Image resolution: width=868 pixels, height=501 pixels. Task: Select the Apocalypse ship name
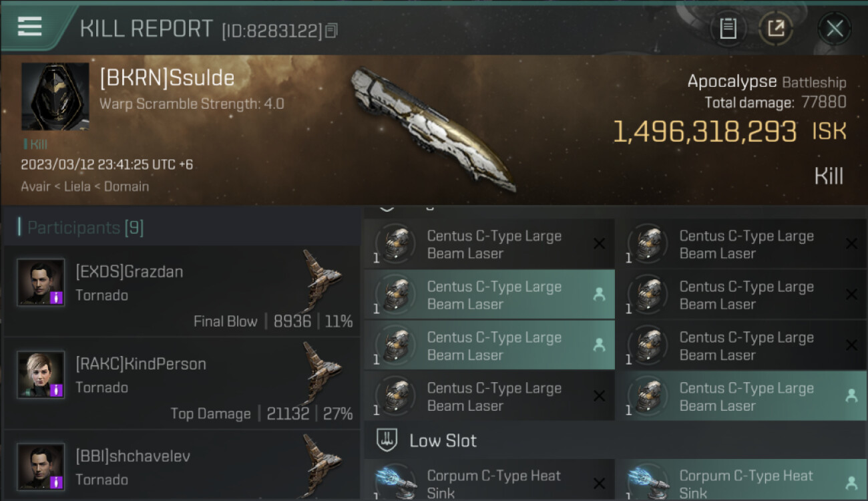[x=732, y=81]
